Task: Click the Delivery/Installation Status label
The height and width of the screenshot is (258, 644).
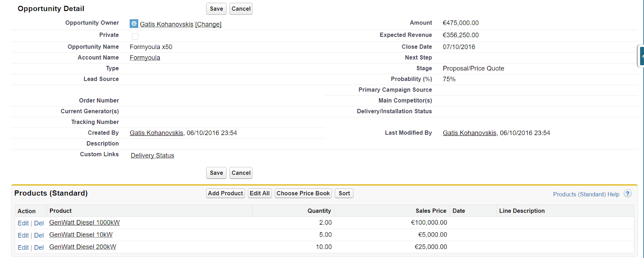Action: tap(394, 111)
